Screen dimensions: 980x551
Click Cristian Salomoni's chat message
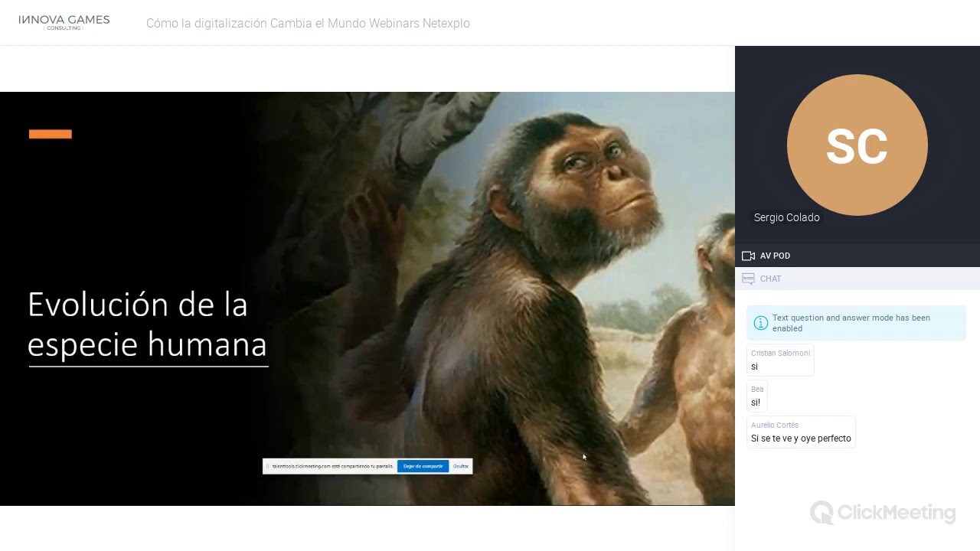[780, 360]
